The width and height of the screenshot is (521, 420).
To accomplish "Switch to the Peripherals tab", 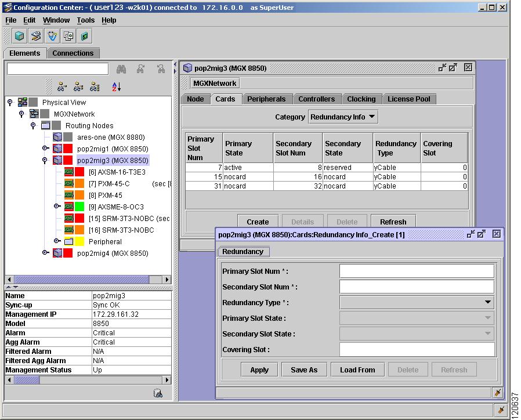I will coord(266,99).
